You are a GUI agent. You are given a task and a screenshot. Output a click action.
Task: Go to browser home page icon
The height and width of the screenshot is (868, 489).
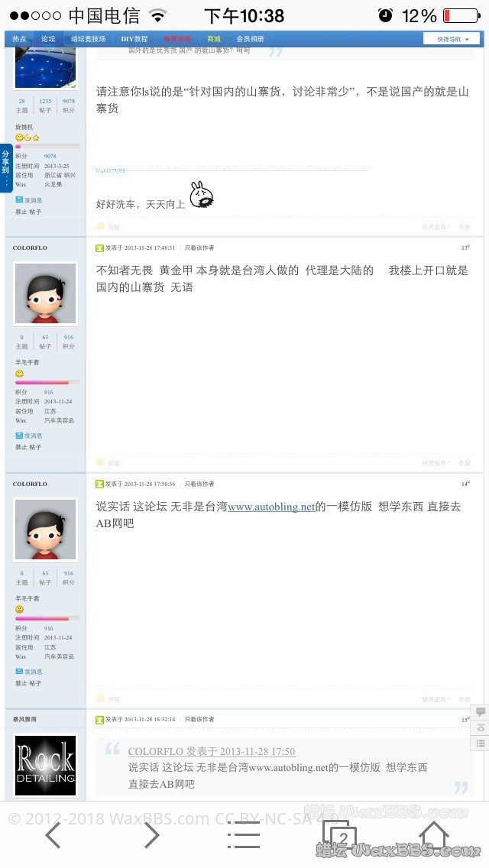(434, 835)
